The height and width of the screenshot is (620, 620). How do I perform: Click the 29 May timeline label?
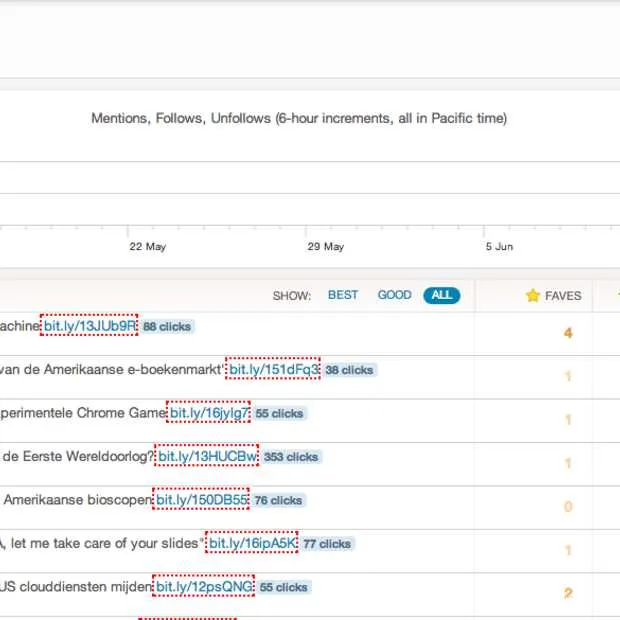tap(325, 247)
